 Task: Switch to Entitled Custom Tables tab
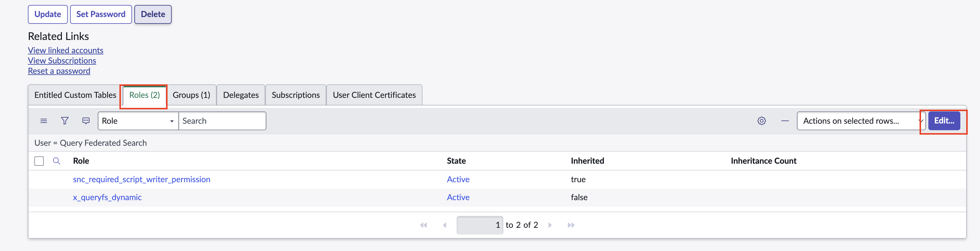[x=75, y=95]
